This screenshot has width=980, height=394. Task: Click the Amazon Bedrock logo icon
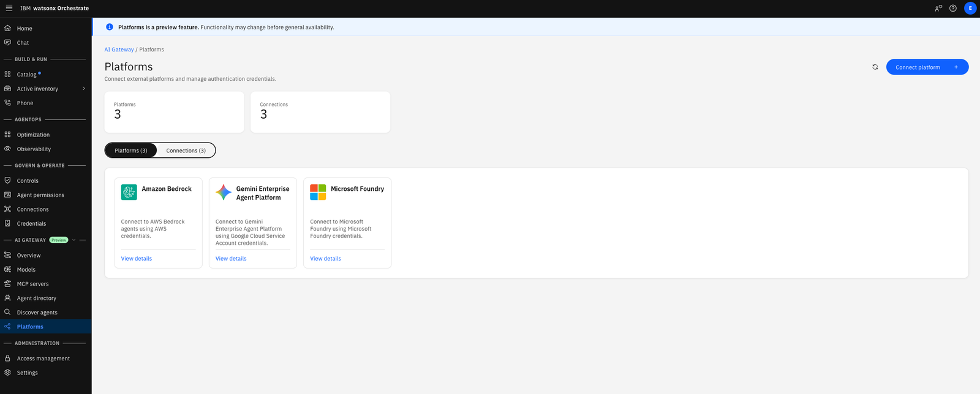coord(129,192)
